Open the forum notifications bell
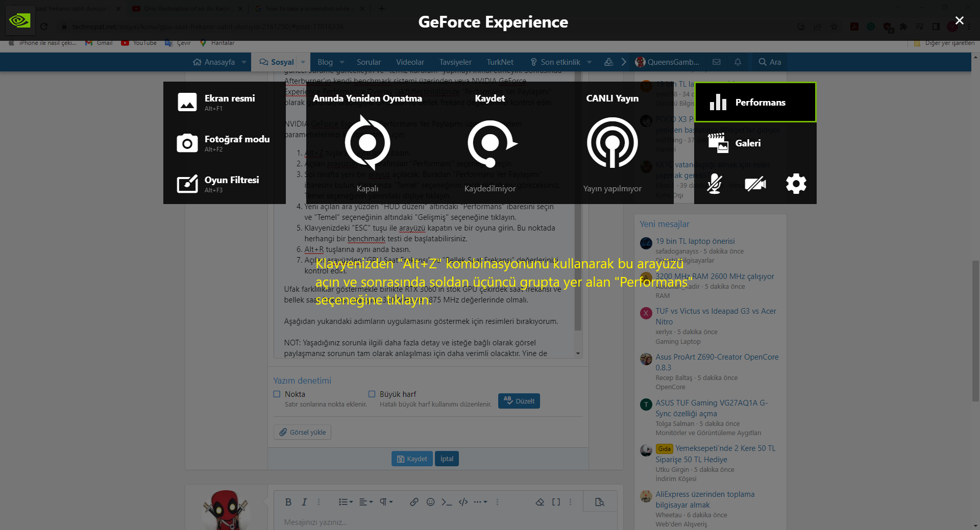The width and height of the screenshot is (980, 530). point(738,62)
